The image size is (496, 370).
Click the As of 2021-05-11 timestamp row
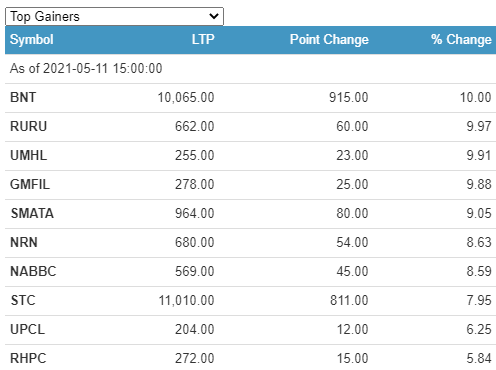coord(250,69)
